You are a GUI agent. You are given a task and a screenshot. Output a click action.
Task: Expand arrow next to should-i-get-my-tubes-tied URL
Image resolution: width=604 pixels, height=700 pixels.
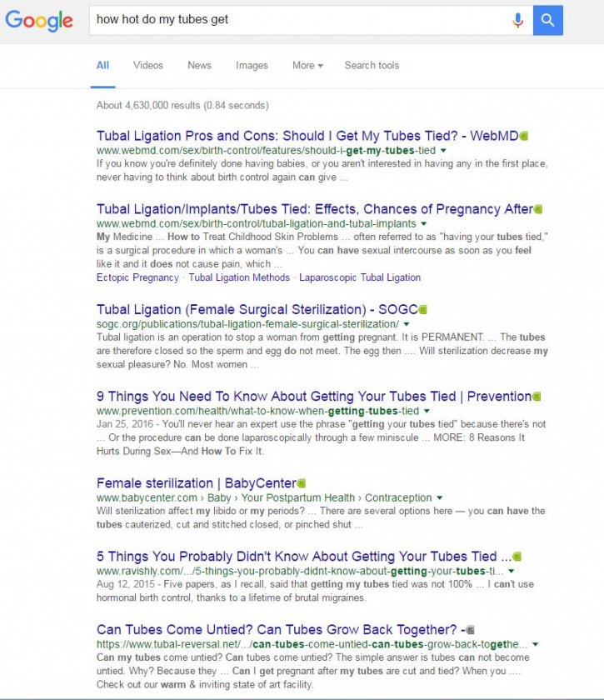tap(443, 151)
